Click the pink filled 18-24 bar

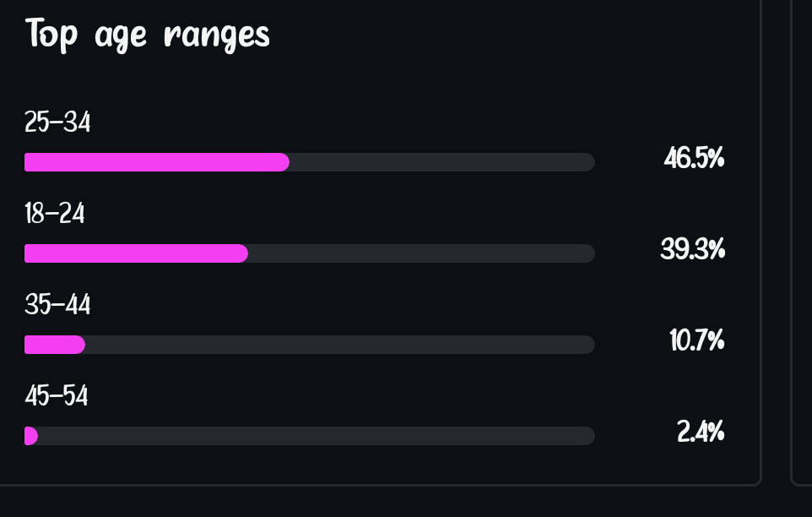click(x=135, y=253)
